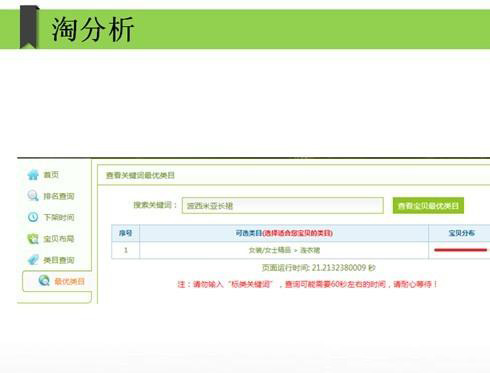Viewport: 490px width, 373px height.
Task: Click the magnifier icon beside 排名查询
Action: (33, 196)
